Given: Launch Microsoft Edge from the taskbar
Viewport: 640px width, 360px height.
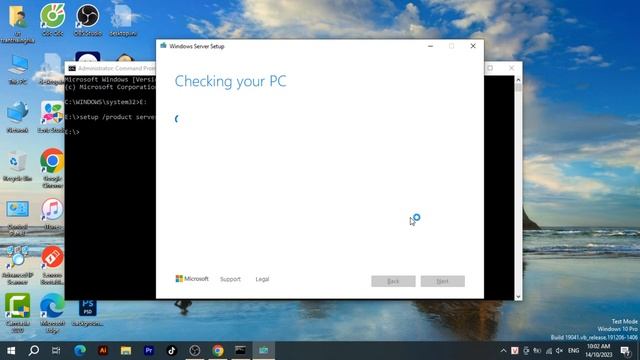Looking at the screenshot, I should click(80, 351).
